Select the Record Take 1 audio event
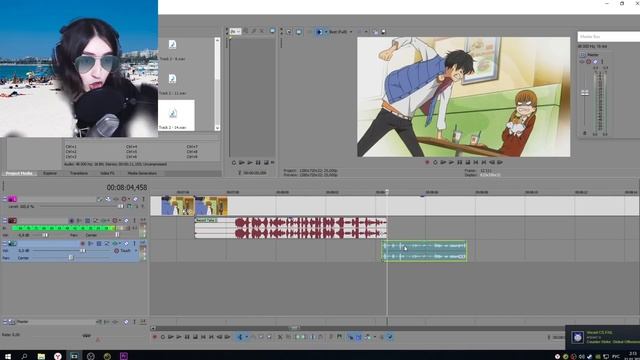The width and height of the screenshot is (640, 360). point(290,228)
